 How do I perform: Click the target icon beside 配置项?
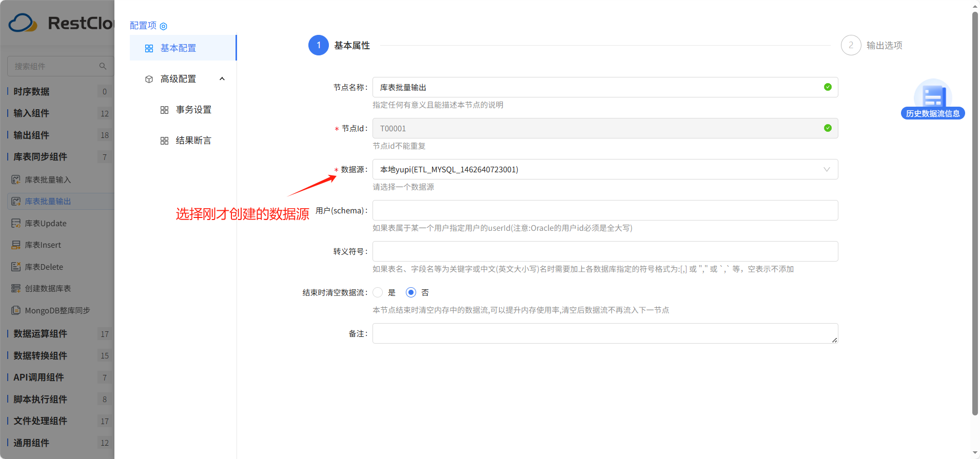coord(164,26)
